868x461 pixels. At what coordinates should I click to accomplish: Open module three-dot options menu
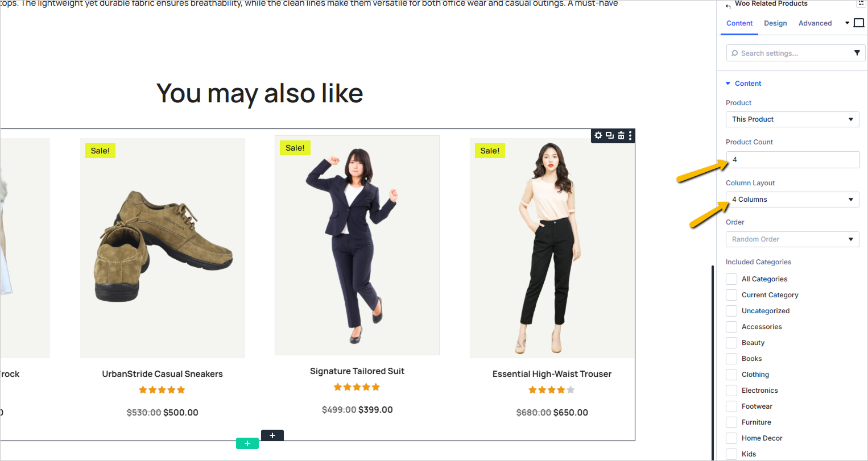pos(630,135)
